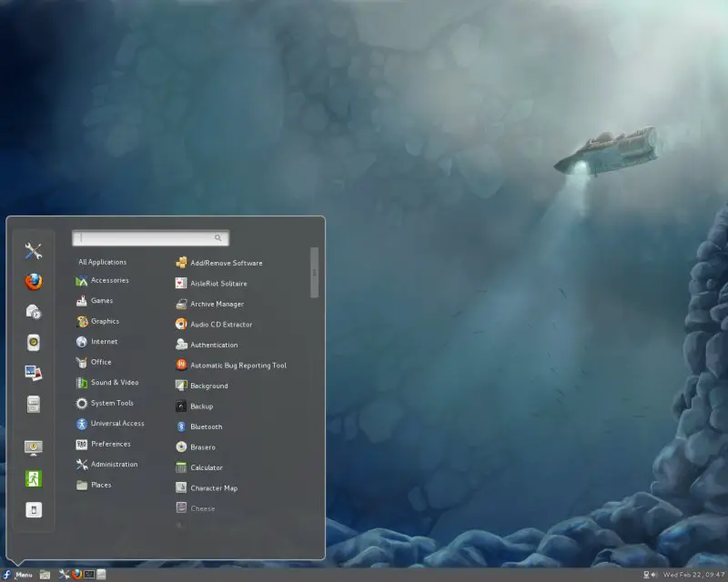Click the volume icon in the system tray

(655, 575)
